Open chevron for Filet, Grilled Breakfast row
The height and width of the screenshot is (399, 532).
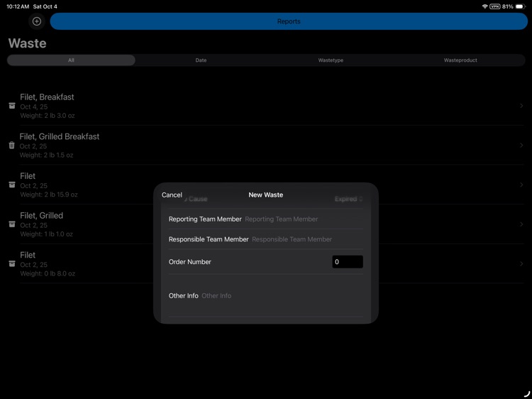[521, 146]
